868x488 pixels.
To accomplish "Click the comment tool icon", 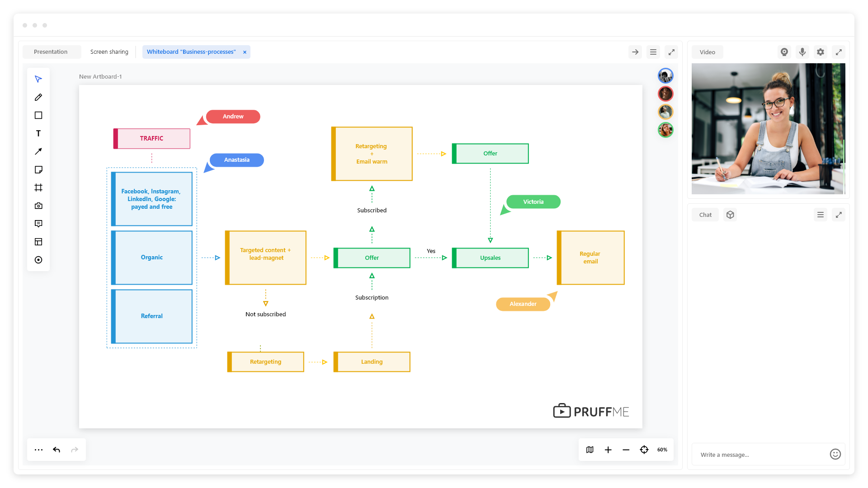I will tap(38, 224).
